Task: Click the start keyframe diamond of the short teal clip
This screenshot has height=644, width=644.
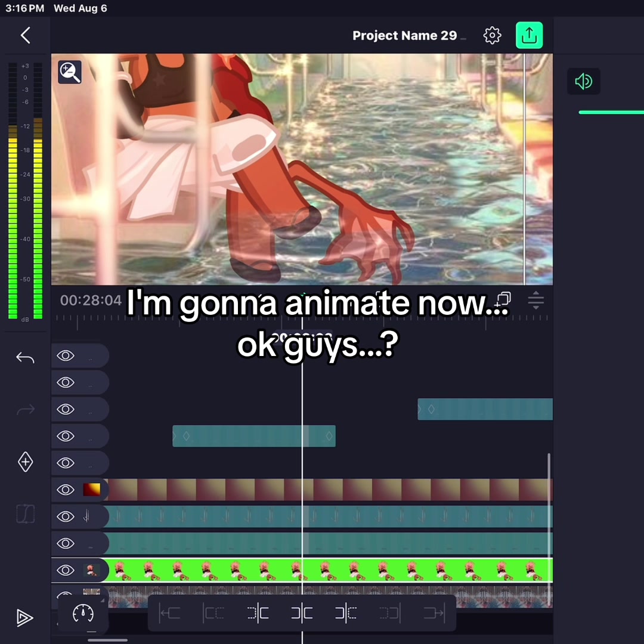Action: [x=186, y=436]
